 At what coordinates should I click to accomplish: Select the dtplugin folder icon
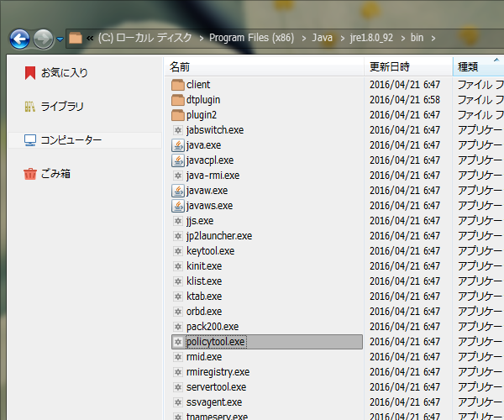178,100
